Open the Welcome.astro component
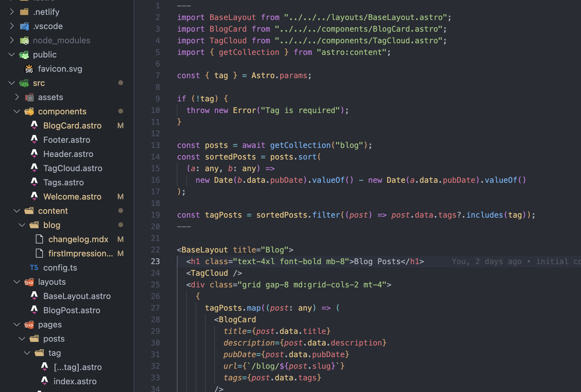Screen dimensions: 581x392 (x=72, y=196)
